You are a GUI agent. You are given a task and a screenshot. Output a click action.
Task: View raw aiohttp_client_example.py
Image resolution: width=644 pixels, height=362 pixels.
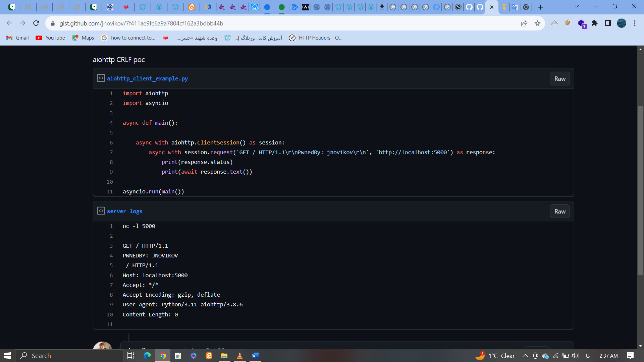tap(560, 79)
